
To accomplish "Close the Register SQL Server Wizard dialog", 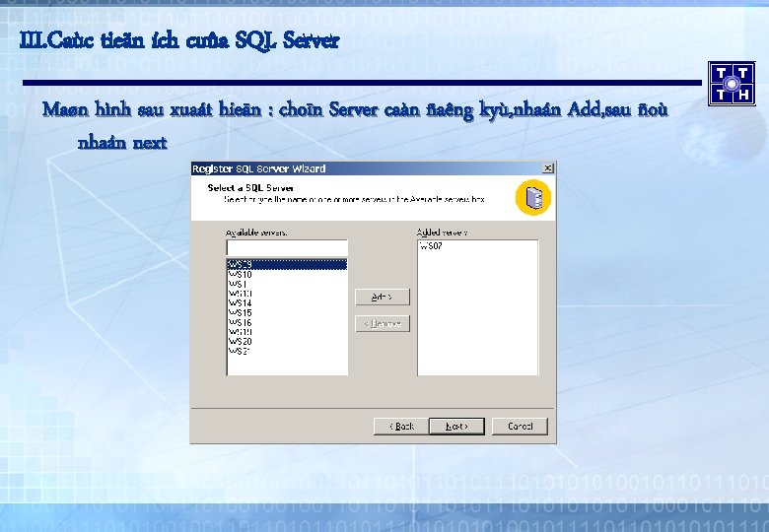I will point(548,168).
